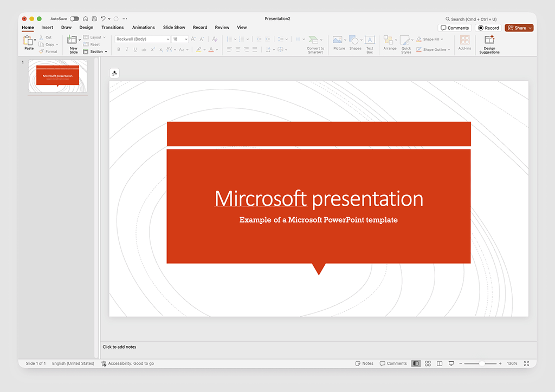Toggle Bold formatting
This screenshot has height=392, width=555.
[x=119, y=49]
